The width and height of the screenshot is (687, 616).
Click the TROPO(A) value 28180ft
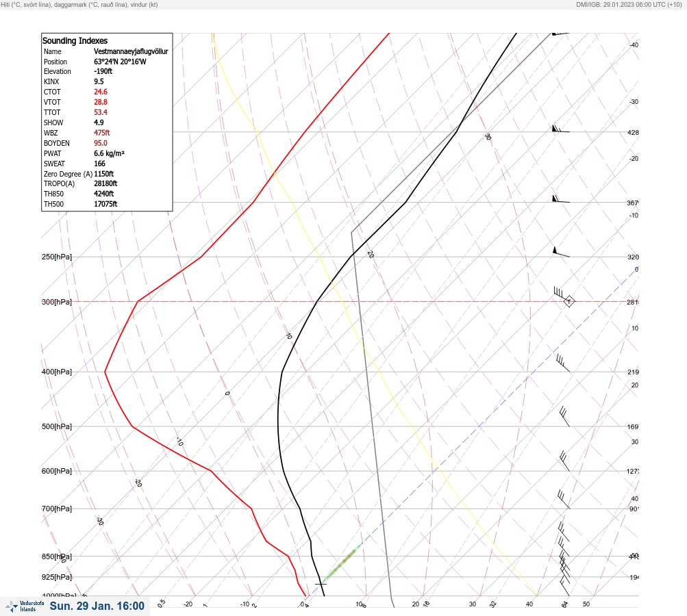pos(105,183)
